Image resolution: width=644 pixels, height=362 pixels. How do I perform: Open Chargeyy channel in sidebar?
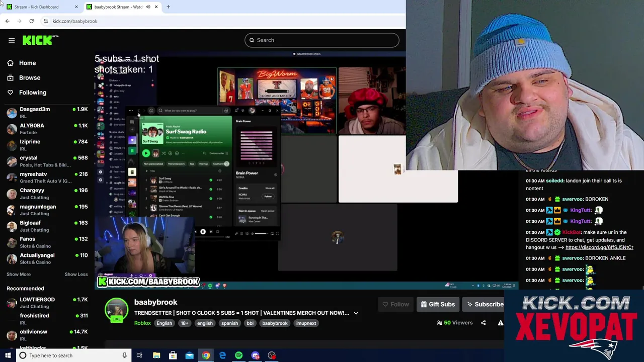point(47,194)
